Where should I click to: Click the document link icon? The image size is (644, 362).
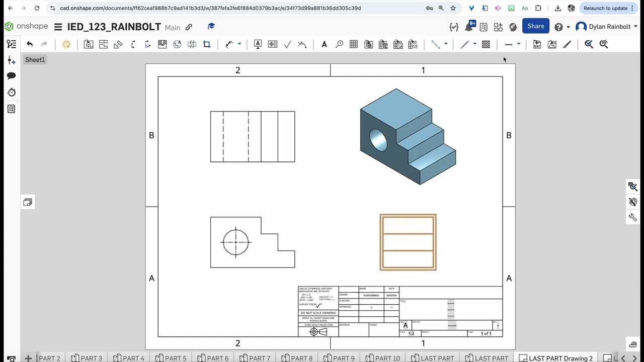tap(189, 27)
